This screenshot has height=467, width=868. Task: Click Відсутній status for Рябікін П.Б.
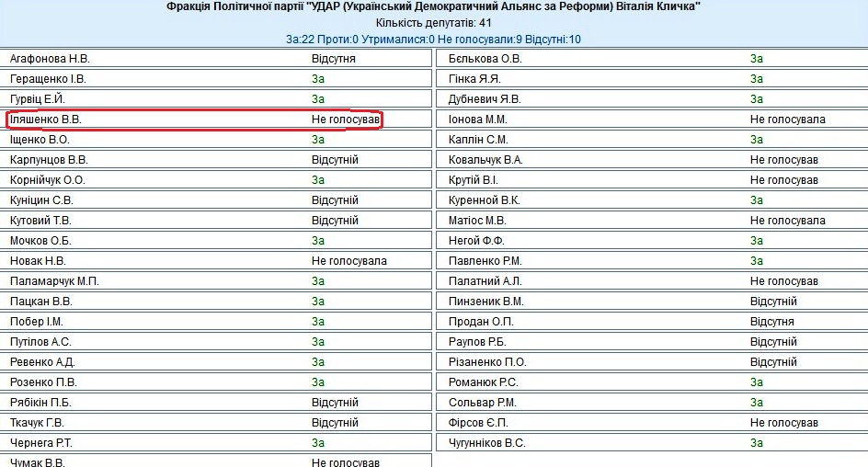click(x=335, y=403)
